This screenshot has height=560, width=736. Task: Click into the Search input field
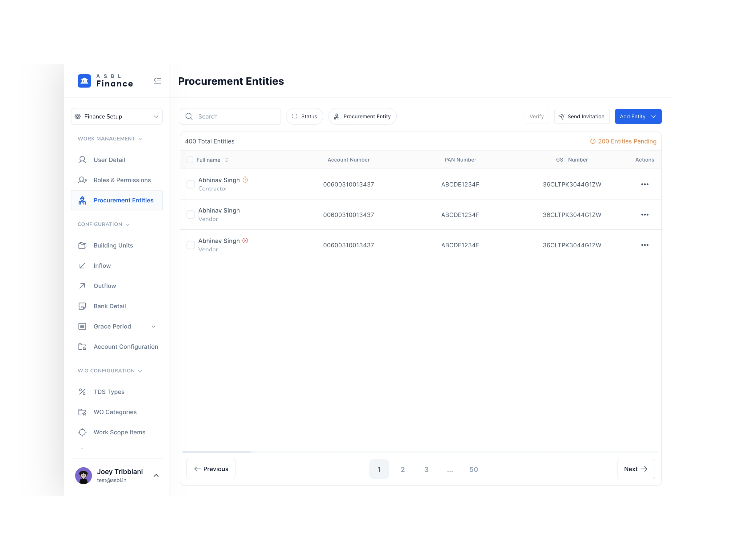[230, 116]
